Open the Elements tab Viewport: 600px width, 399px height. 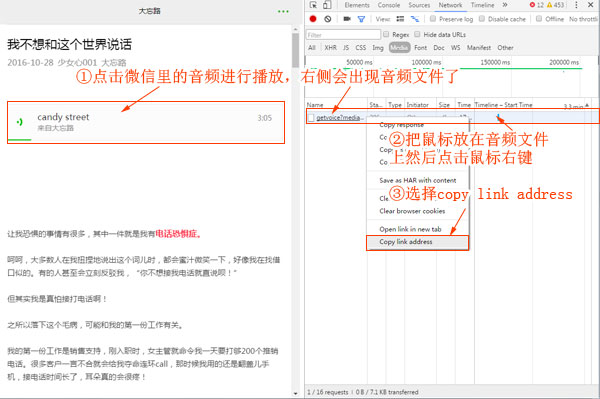[x=357, y=5]
